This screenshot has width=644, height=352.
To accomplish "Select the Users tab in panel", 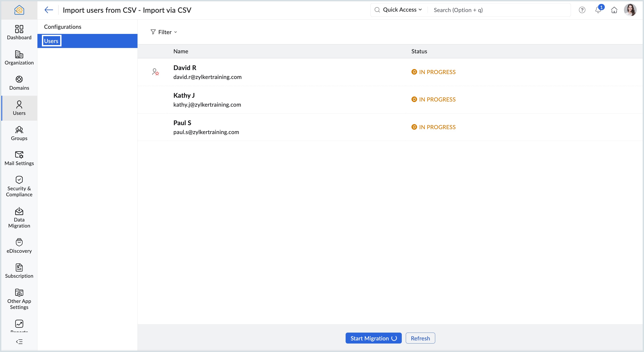I will click(x=51, y=41).
